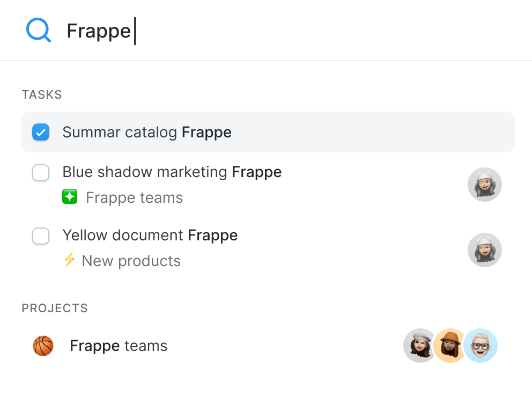Check the Blue shadow marketing Frappe task

point(41,173)
